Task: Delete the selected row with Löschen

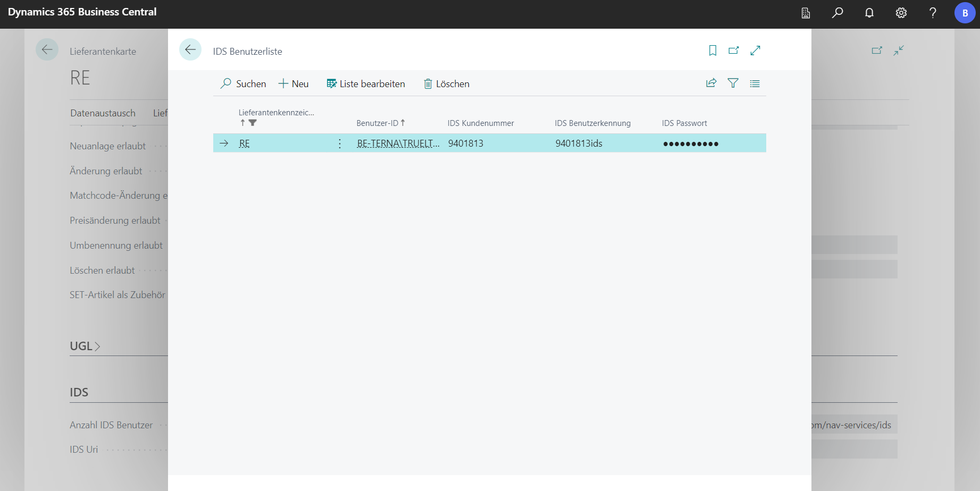Action: pyautogui.click(x=447, y=84)
